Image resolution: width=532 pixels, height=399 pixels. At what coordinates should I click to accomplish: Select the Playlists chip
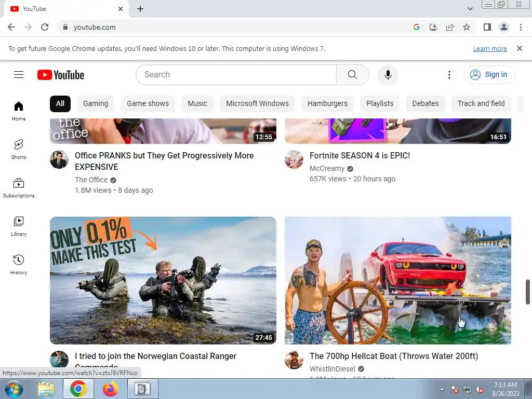pyautogui.click(x=380, y=103)
